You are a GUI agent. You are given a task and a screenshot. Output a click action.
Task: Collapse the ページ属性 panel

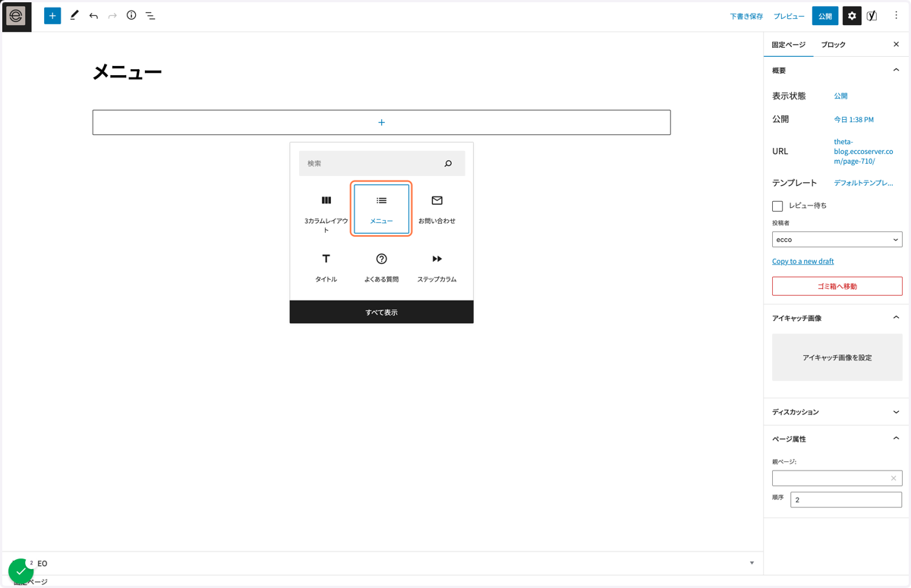point(896,439)
